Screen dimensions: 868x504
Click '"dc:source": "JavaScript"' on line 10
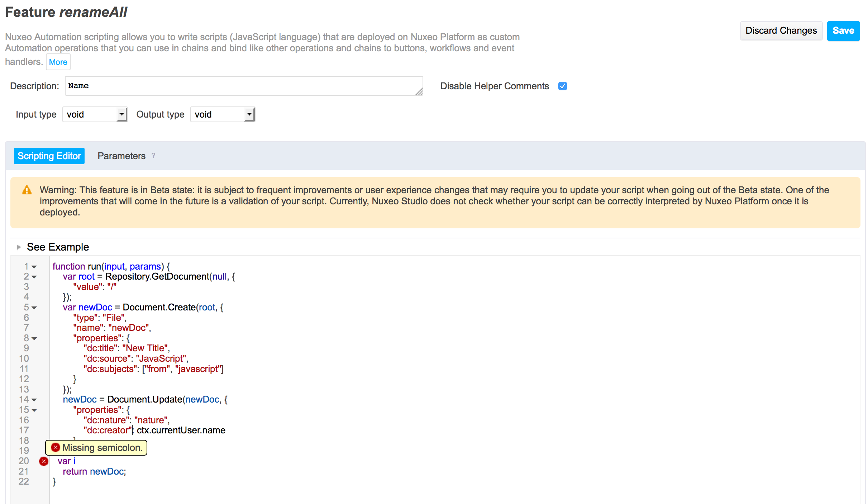(135, 358)
